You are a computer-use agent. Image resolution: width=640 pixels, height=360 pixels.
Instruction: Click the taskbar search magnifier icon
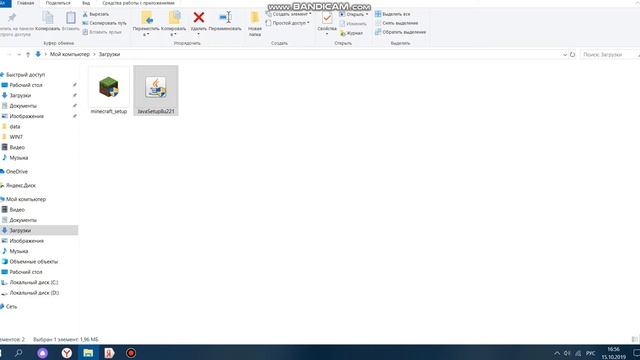(x=18, y=353)
